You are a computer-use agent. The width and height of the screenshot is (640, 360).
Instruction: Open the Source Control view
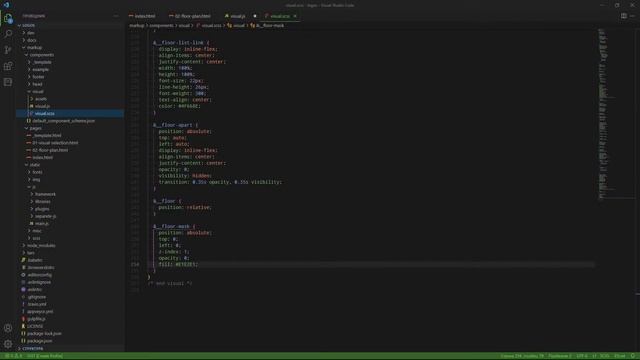click(x=8, y=50)
